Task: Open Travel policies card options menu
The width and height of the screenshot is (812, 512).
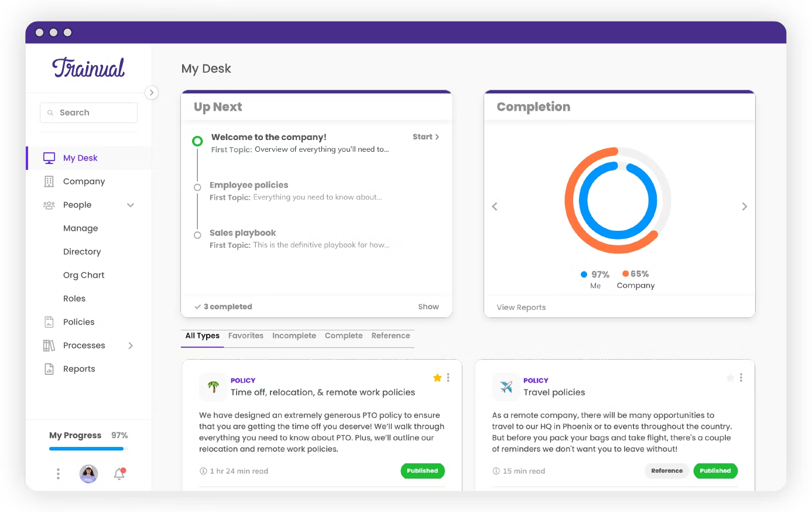Action: point(741,378)
